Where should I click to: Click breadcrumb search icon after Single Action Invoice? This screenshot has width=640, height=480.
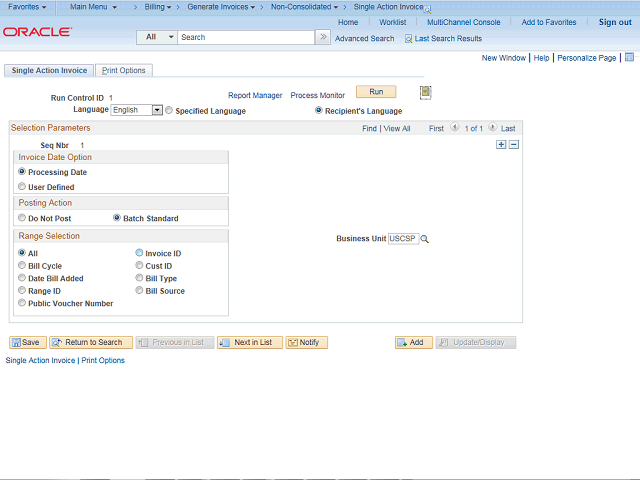point(427,9)
